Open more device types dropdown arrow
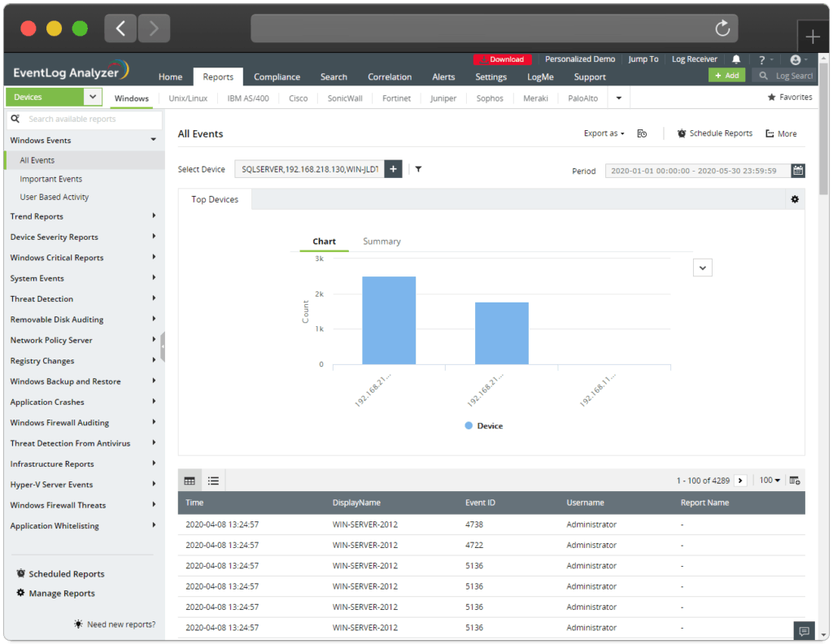This screenshot has width=833, height=644. (x=618, y=98)
